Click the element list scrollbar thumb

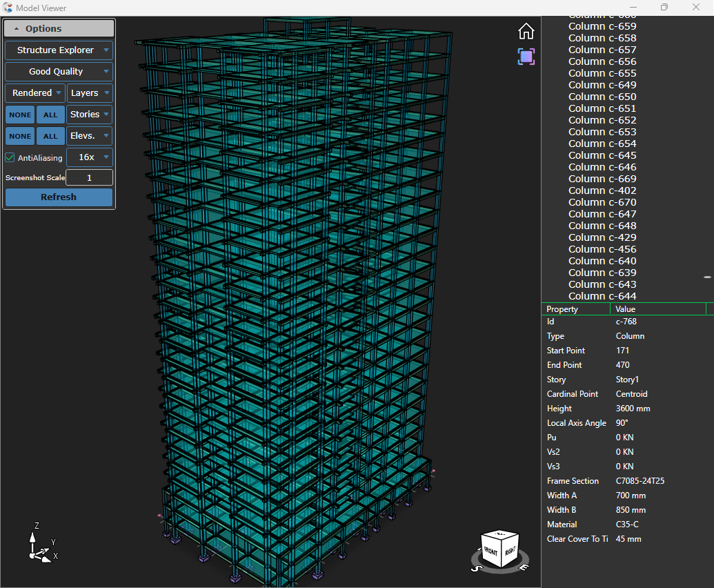[707, 277]
